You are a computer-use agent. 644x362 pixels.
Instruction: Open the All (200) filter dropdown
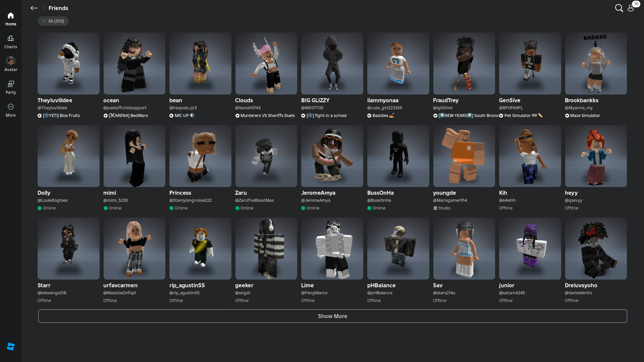pos(53,21)
